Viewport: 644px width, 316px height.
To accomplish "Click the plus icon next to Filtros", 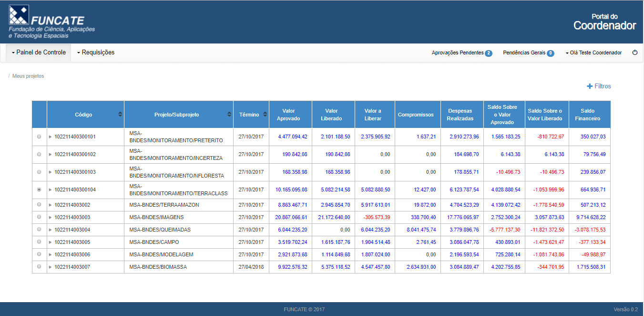I will click(590, 86).
